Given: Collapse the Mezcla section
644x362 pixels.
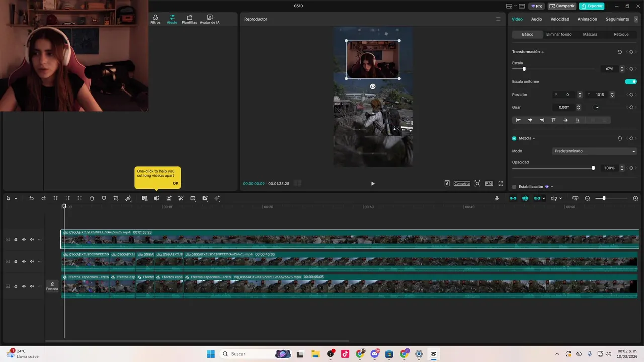Looking at the screenshot, I should tap(534, 138).
